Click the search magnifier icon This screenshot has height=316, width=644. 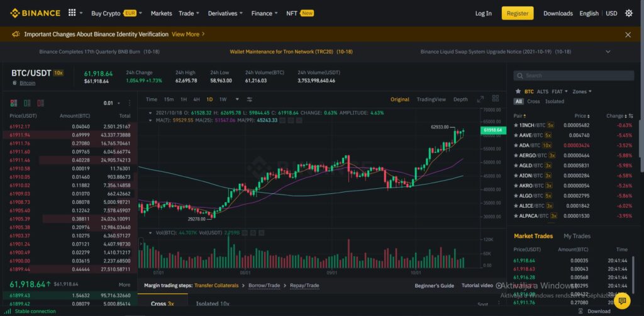(520, 76)
